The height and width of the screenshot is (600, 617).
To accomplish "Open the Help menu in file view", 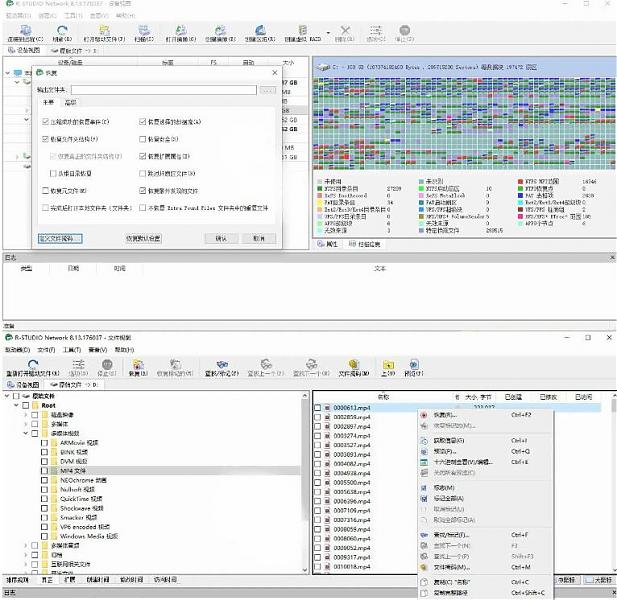I will (127, 350).
